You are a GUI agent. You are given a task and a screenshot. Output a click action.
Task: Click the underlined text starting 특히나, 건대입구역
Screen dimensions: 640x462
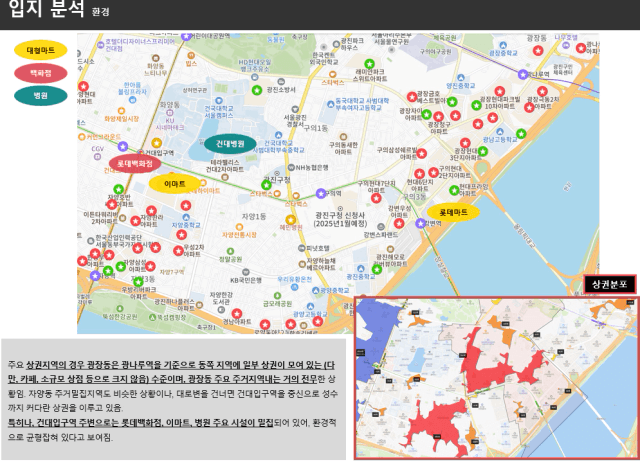click(x=141, y=423)
